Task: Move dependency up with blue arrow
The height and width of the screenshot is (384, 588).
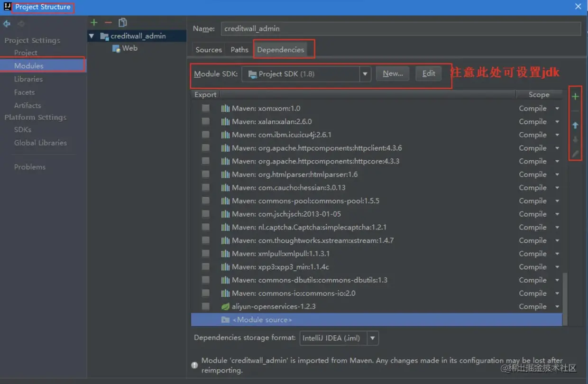Action: click(575, 125)
